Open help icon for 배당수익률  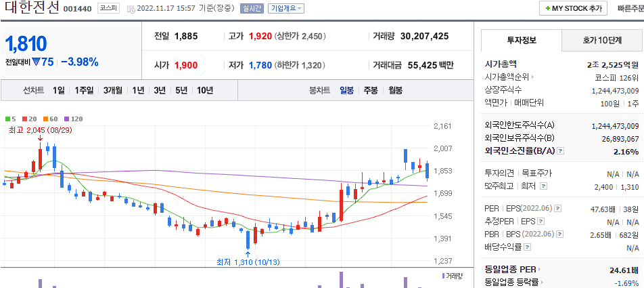point(528,247)
